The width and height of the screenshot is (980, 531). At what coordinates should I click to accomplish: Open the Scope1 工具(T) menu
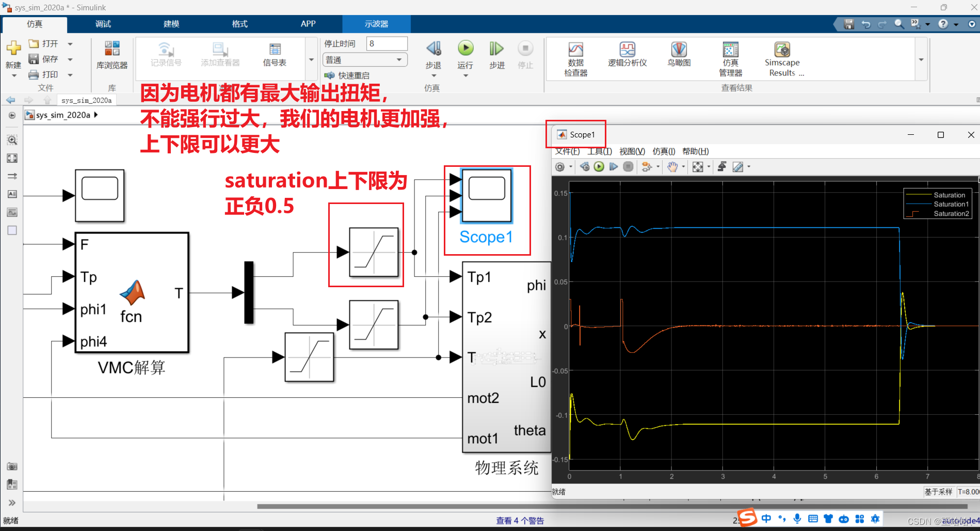600,151
